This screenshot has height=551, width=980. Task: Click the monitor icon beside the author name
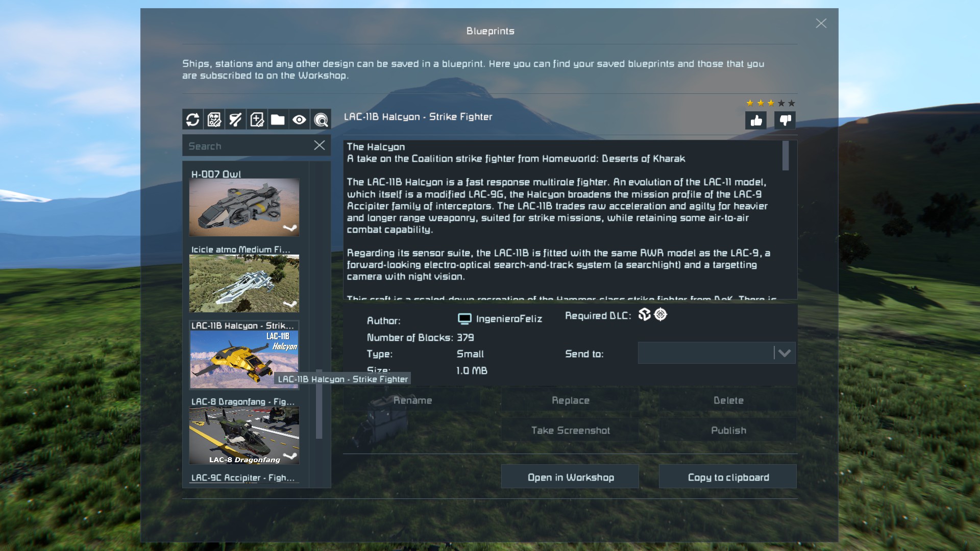tap(464, 319)
